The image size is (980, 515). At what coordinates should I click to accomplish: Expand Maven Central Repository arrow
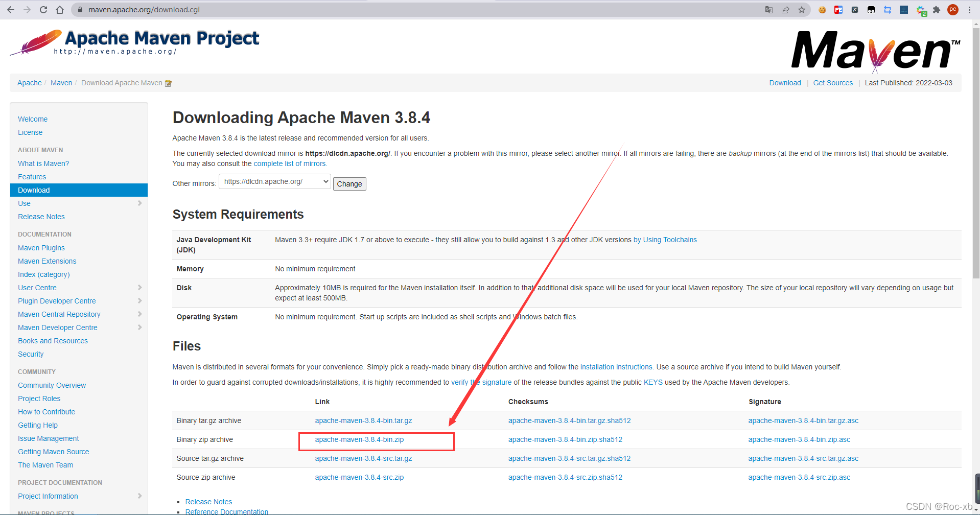click(140, 314)
